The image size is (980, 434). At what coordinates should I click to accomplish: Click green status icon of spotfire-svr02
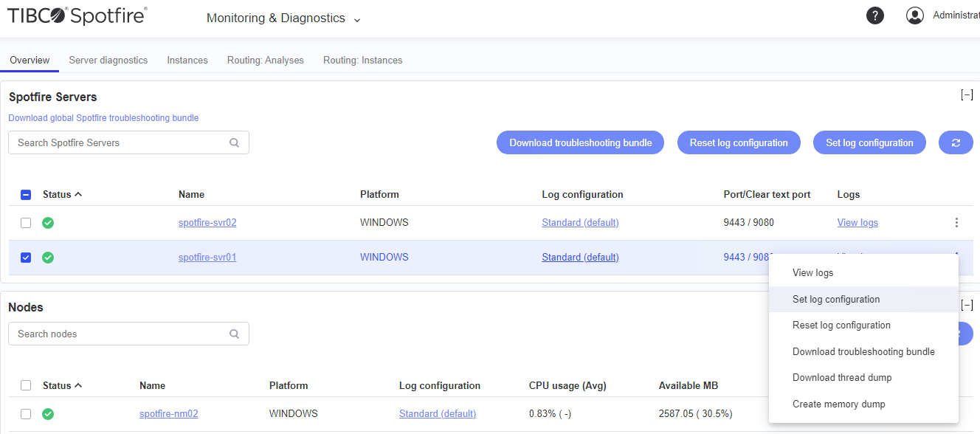tap(48, 223)
